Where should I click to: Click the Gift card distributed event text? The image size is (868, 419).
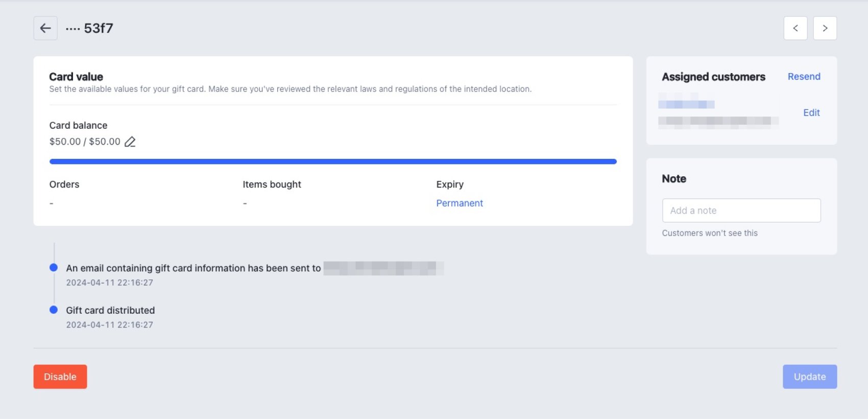pos(110,310)
